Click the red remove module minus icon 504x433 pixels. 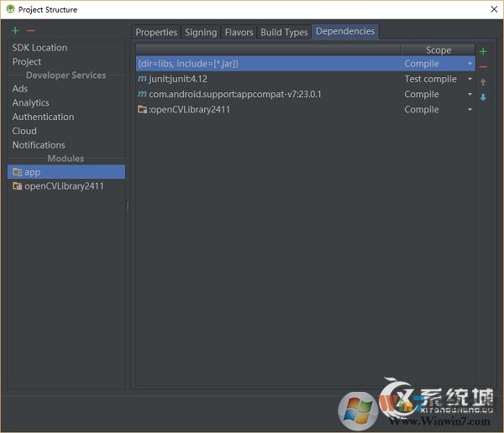[x=30, y=31]
